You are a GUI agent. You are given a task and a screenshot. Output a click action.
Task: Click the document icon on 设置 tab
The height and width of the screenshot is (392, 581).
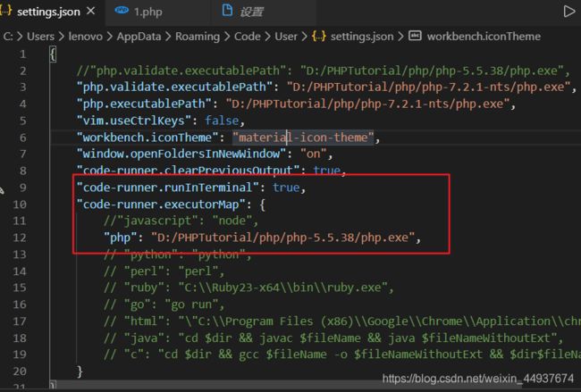point(227,11)
